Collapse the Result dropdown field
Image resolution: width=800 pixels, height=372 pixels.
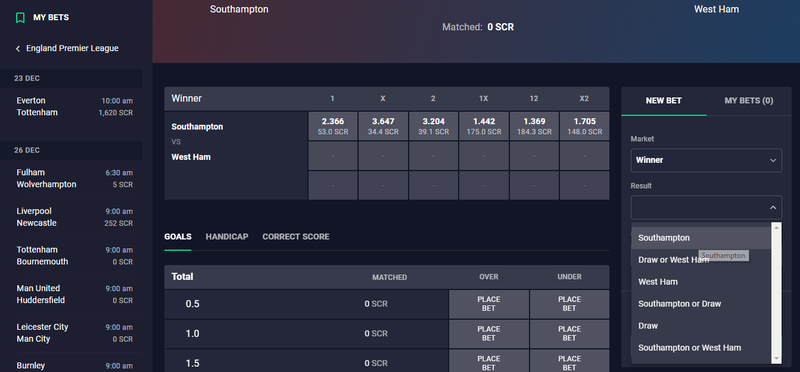click(706, 208)
